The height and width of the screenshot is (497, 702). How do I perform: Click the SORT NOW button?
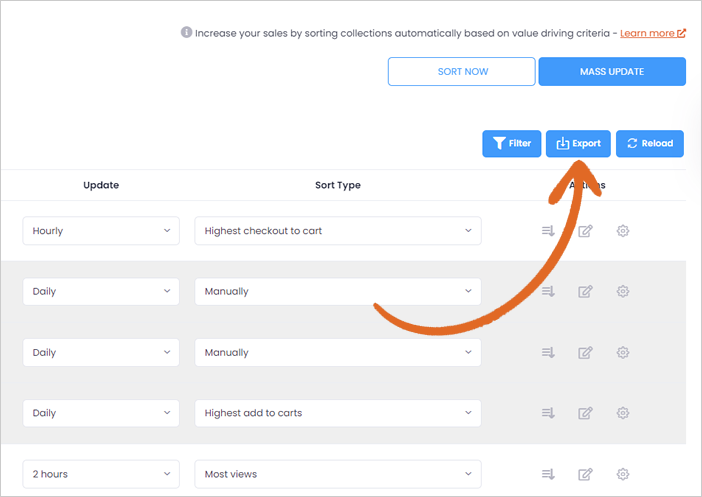pos(462,72)
